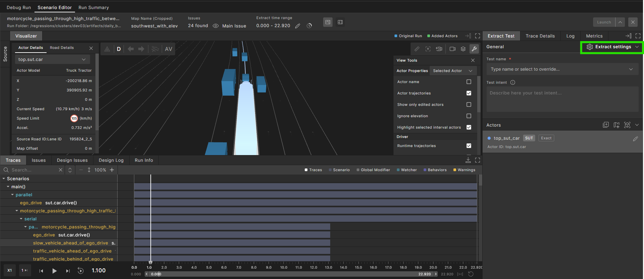The image size is (644, 279).
Task: Click the pencil edit icon for extract time range
Action: [x=297, y=26]
